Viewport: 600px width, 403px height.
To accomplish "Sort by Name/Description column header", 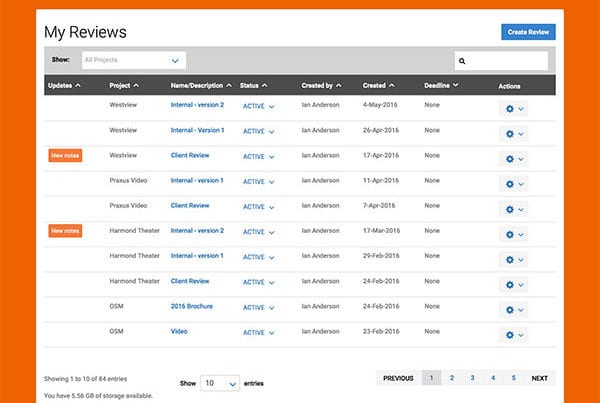I will click(x=201, y=86).
